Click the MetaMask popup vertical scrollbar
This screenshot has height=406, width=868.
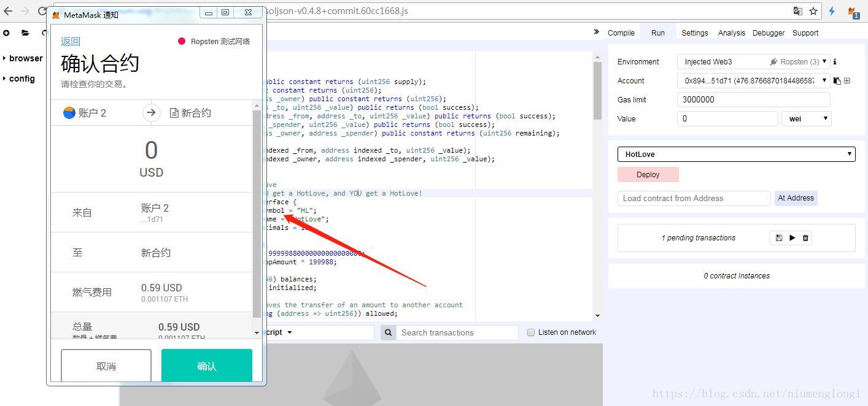click(x=257, y=213)
